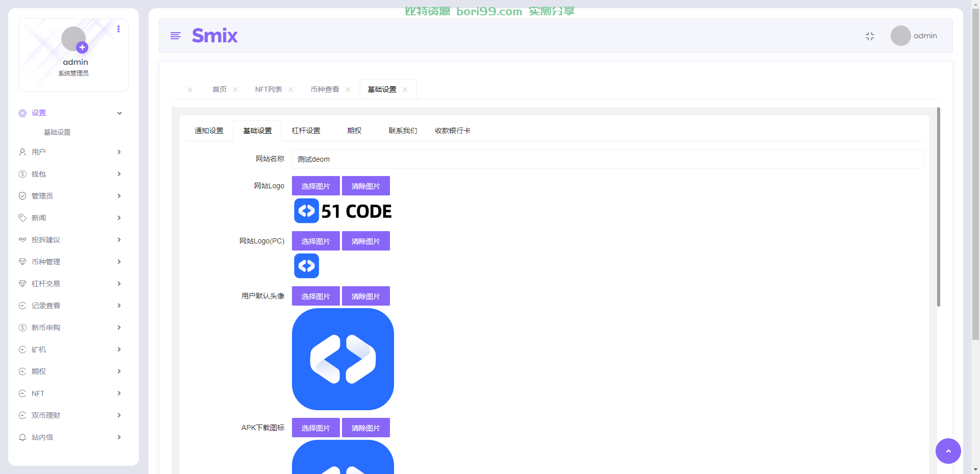The height and width of the screenshot is (474, 980).
Task: Focus the 网站名称 input field
Action: click(607, 159)
